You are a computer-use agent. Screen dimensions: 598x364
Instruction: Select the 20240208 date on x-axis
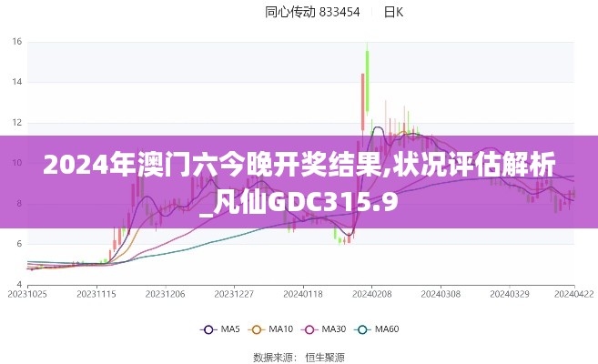(370, 294)
